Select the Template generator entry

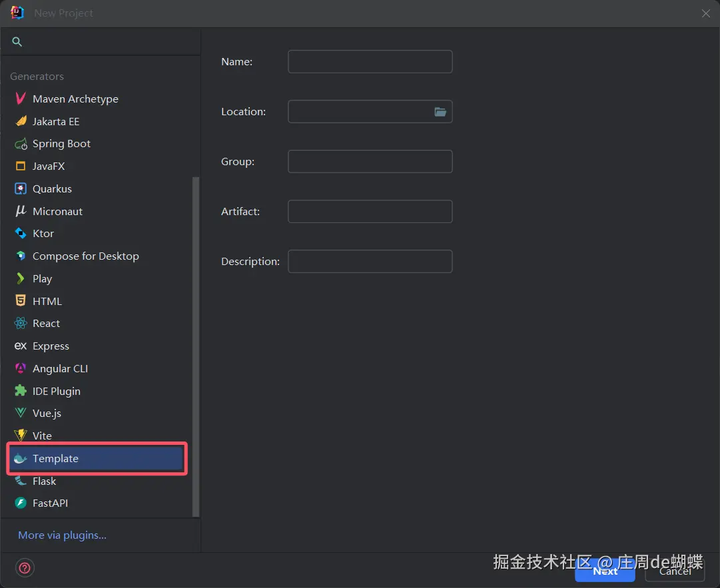(x=97, y=459)
